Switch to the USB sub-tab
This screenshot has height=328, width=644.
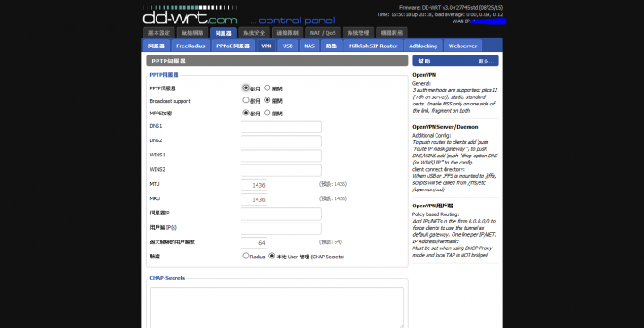click(x=287, y=46)
